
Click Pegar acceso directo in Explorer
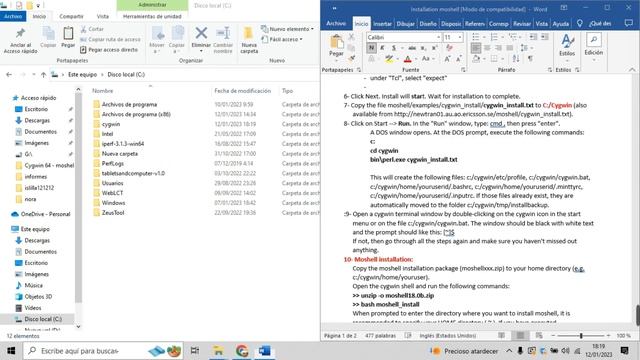109,50
